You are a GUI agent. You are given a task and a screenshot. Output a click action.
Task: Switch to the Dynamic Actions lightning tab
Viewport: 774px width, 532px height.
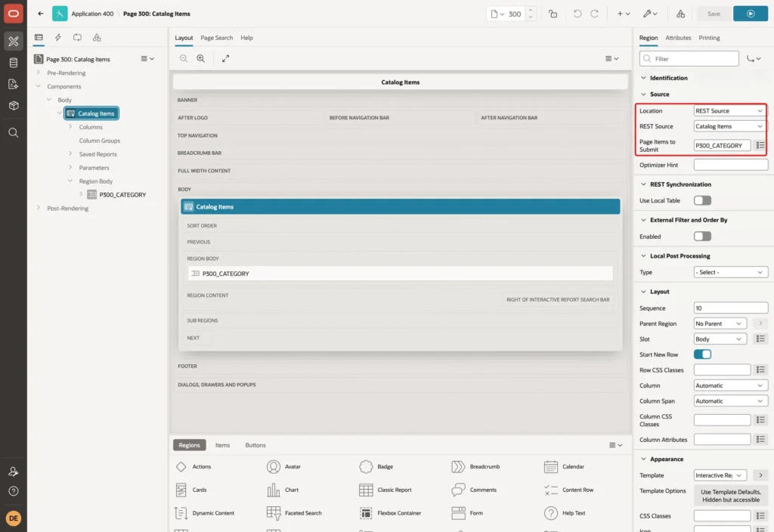click(x=57, y=38)
